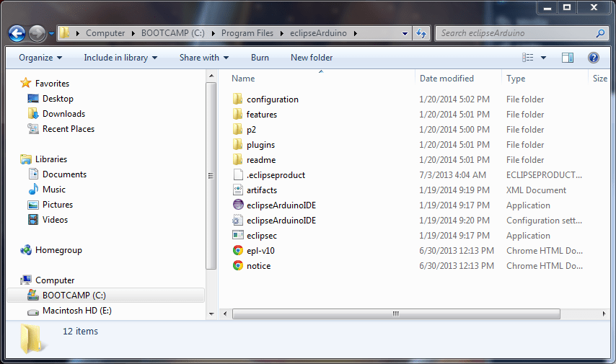Expand the arrow after eclipseArduino in breadcrumb
This screenshot has height=364, width=616.
[x=355, y=33]
